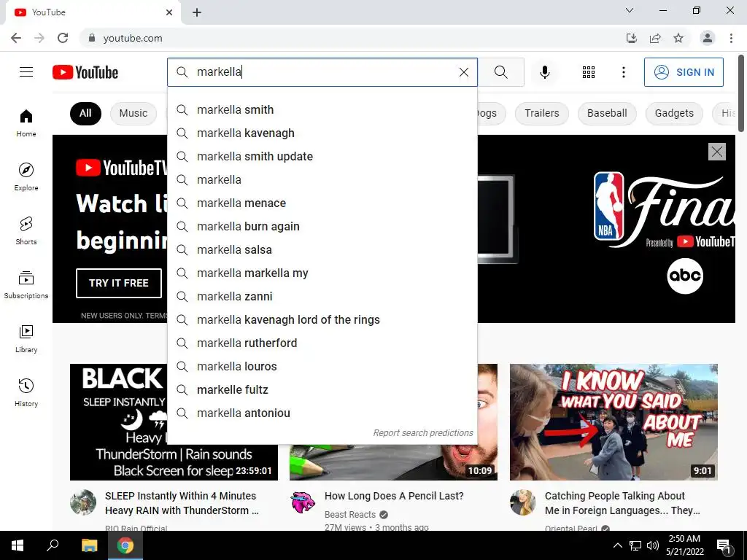Open Library in the sidebar

[26, 338]
